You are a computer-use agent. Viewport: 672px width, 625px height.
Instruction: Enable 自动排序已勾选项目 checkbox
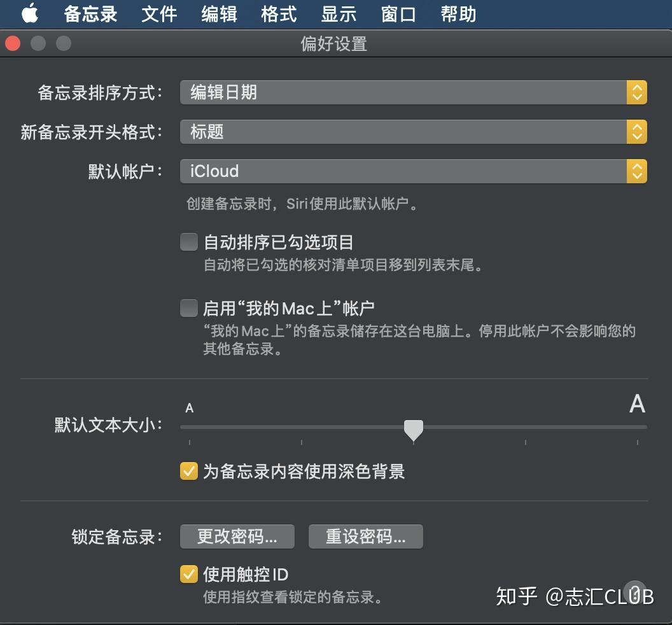[189, 242]
